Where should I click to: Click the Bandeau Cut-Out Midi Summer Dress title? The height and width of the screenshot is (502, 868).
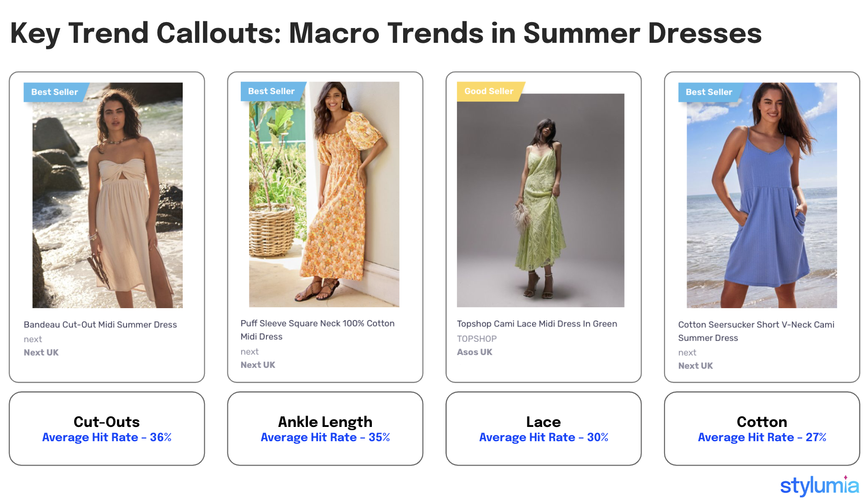pyautogui.click(x=100, y=325)
